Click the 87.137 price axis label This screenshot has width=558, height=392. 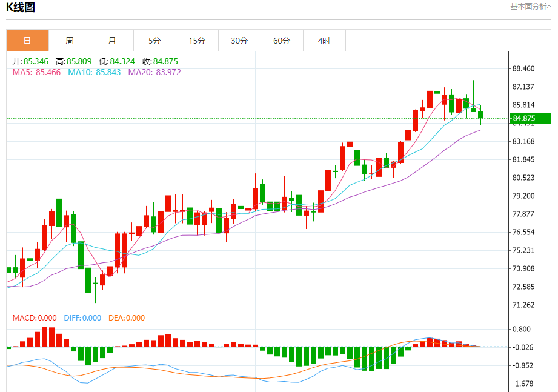point(523,87)
